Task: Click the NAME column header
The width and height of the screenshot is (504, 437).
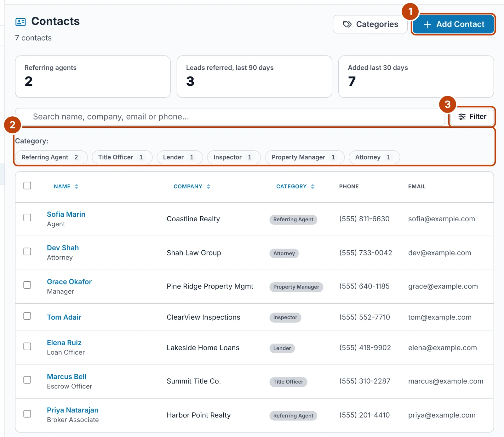Action: tap(62, 187)
